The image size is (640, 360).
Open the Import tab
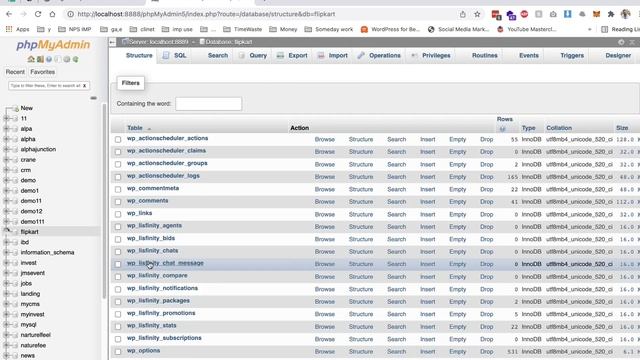click(x=333, y=56)
